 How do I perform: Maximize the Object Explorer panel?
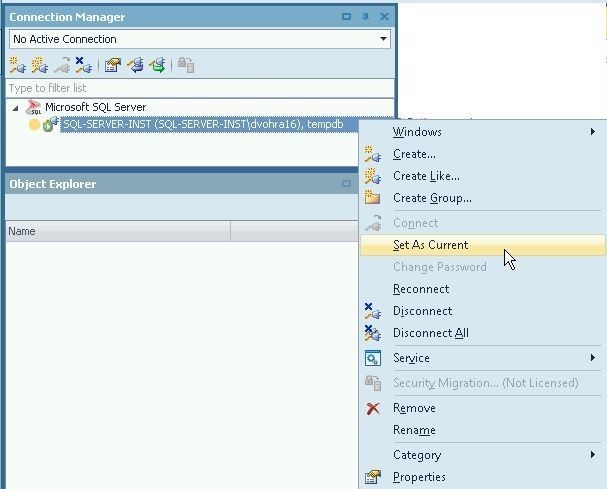(x=347, y=184)
